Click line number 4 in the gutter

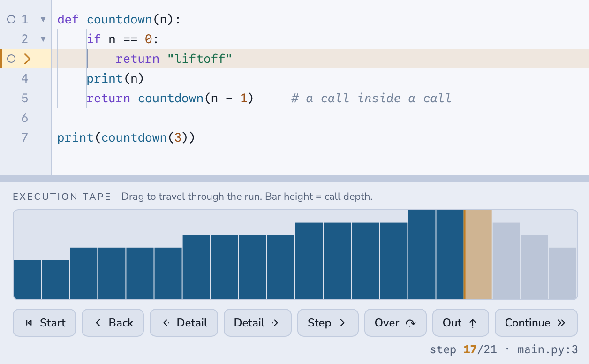coord(25,78)
